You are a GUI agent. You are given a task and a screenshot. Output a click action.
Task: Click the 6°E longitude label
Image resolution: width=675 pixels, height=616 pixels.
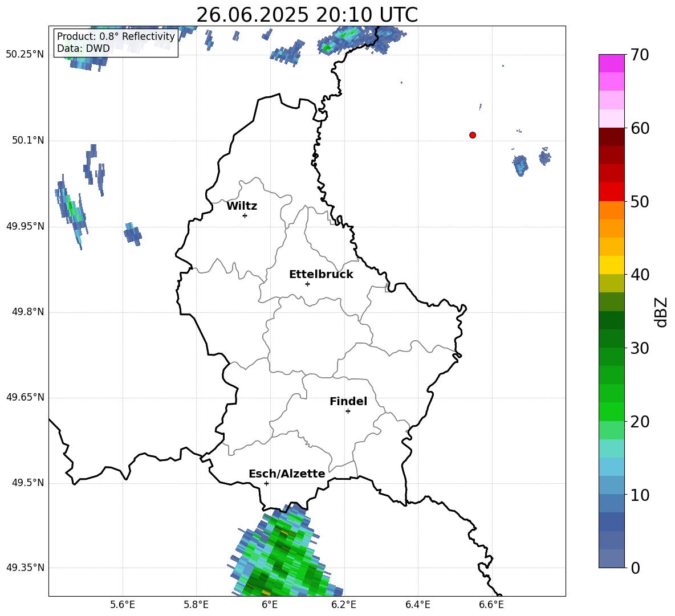point(270,605)
